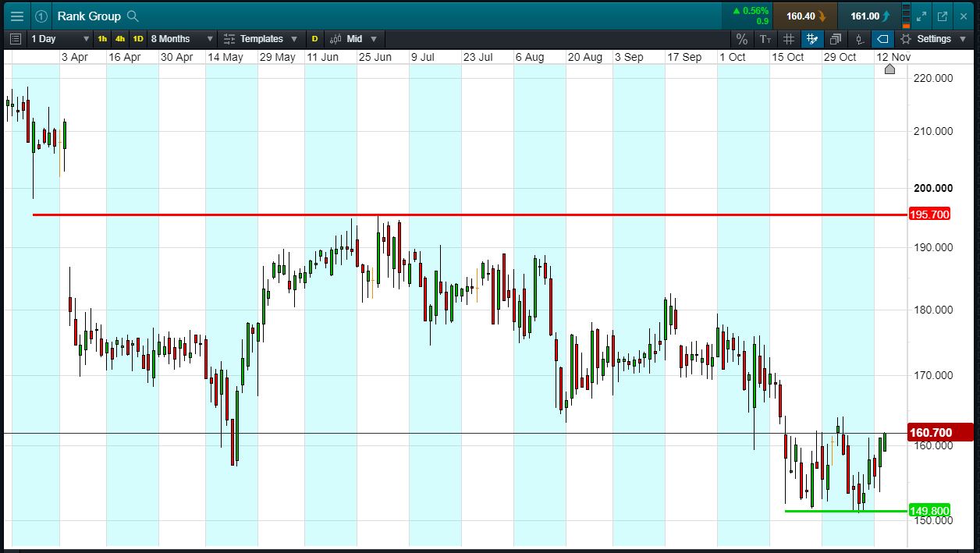980x553 pixels.
Task: Toggle percentage scale mode
Action: point(741,38)
